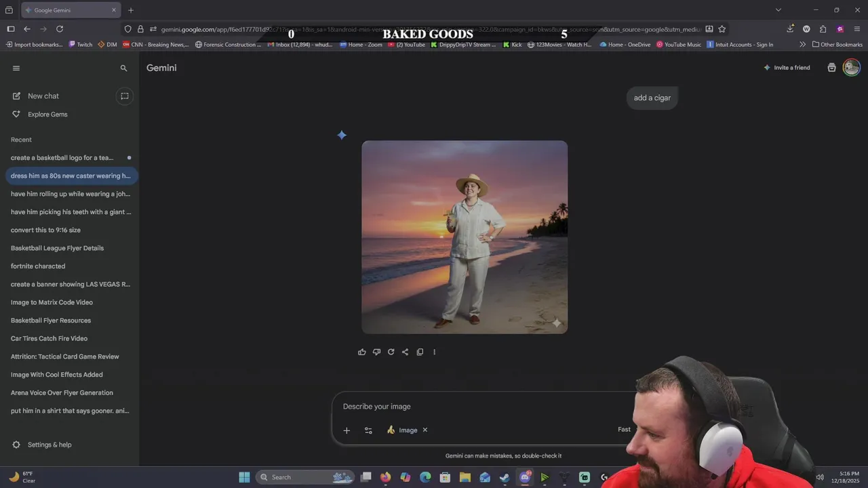
Task: Open temporary chat icon beside New chat
Action: [125, 96]
